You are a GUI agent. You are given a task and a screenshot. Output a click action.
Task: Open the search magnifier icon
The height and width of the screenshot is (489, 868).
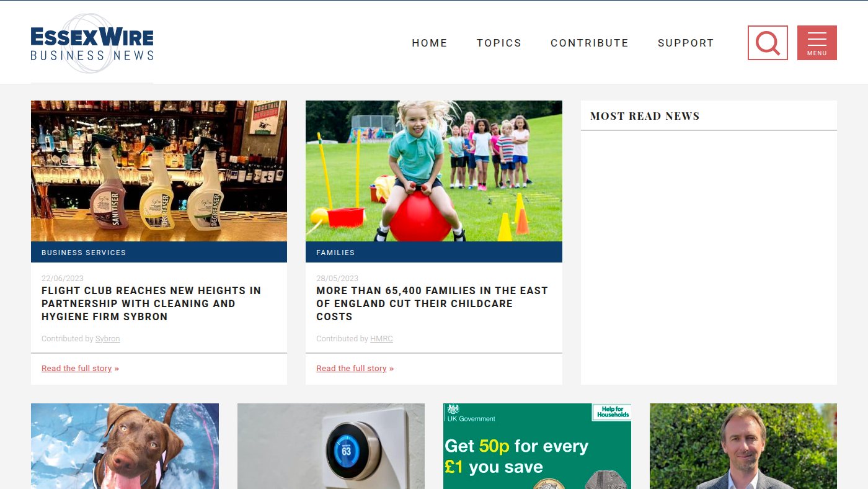pyautogui.click(x=768, y=43)
